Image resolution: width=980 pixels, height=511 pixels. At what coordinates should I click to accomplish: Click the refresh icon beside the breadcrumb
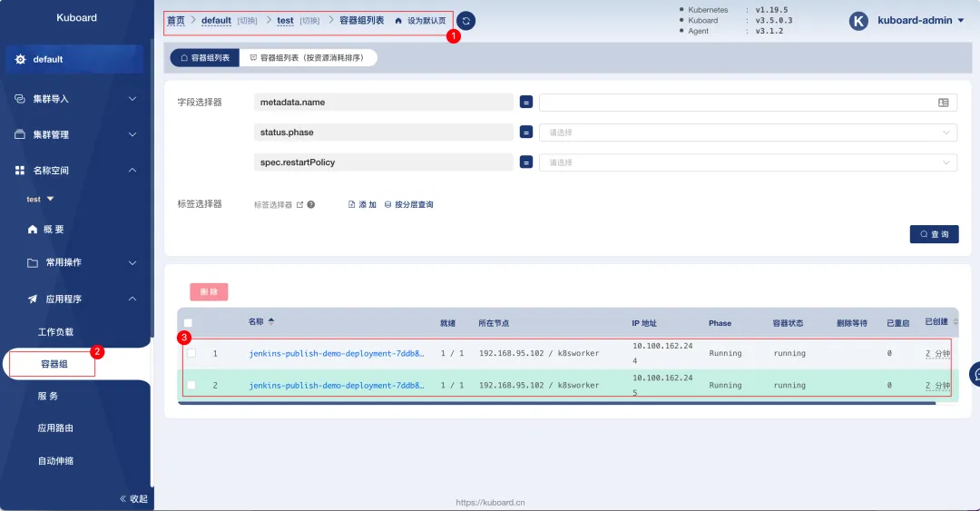465,21
